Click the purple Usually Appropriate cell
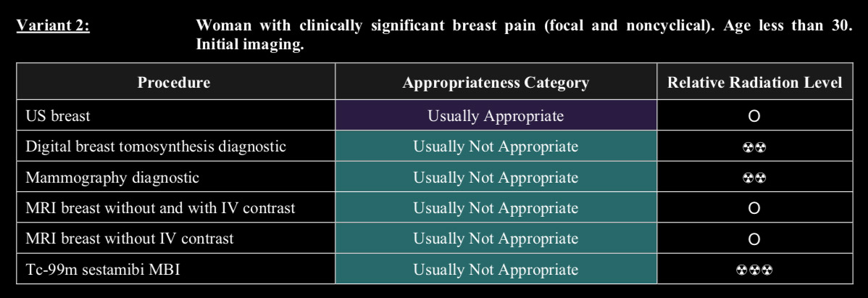 pos(496,115)
